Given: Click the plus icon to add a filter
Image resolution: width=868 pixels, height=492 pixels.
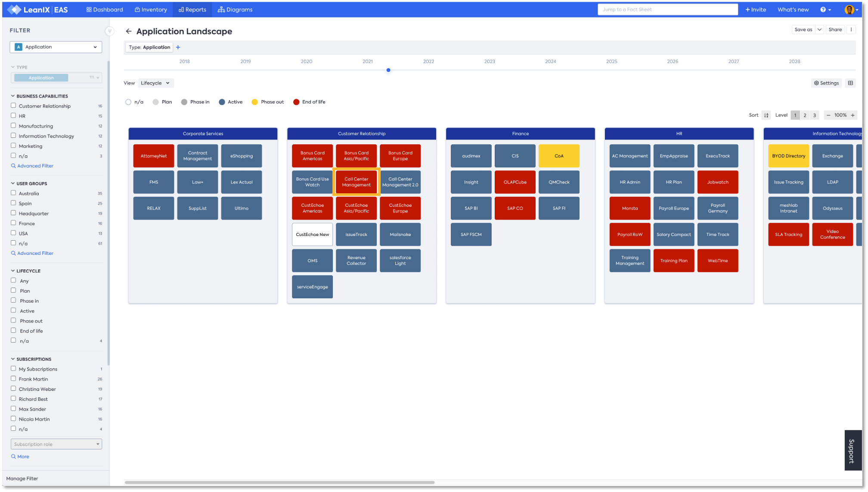Looking at the screenshot, I should [178, 47].
